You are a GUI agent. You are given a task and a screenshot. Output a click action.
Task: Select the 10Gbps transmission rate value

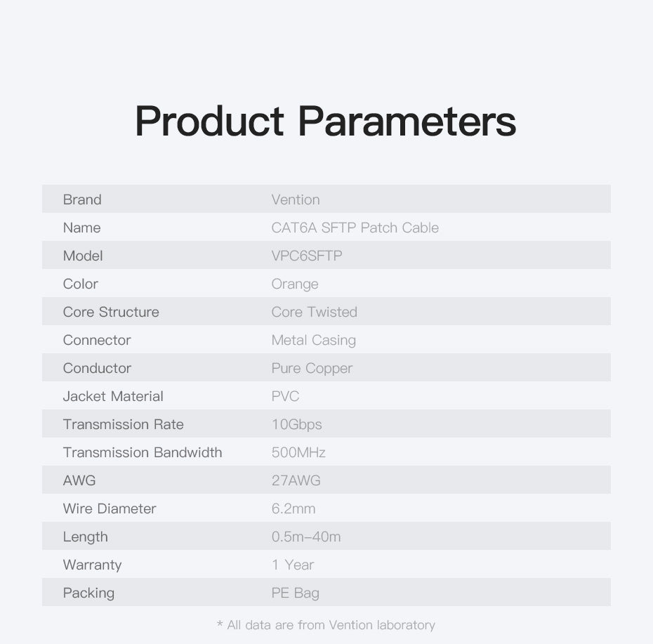(296, 424)
